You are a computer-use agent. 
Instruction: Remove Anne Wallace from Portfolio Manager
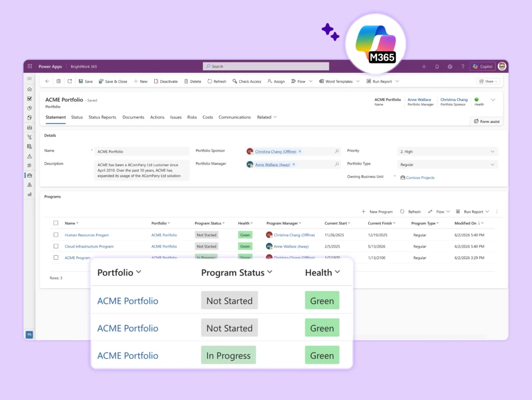coord(294,164)
